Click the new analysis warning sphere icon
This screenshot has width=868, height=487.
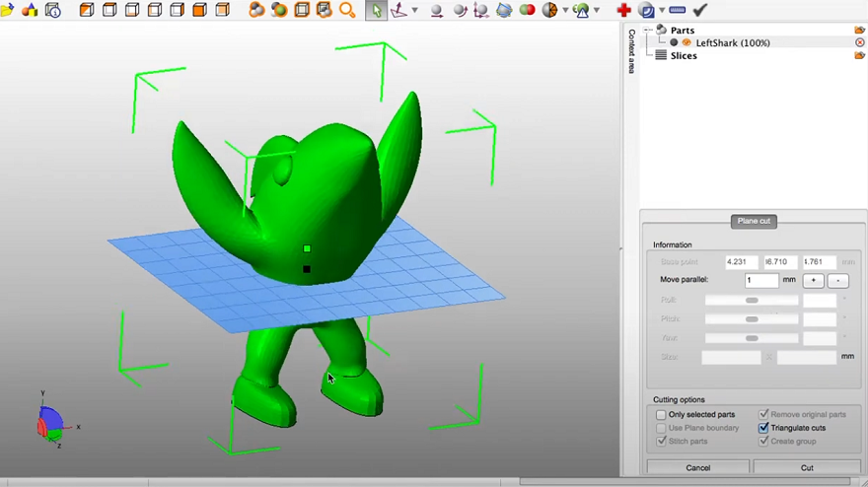(x=581, y=10)
